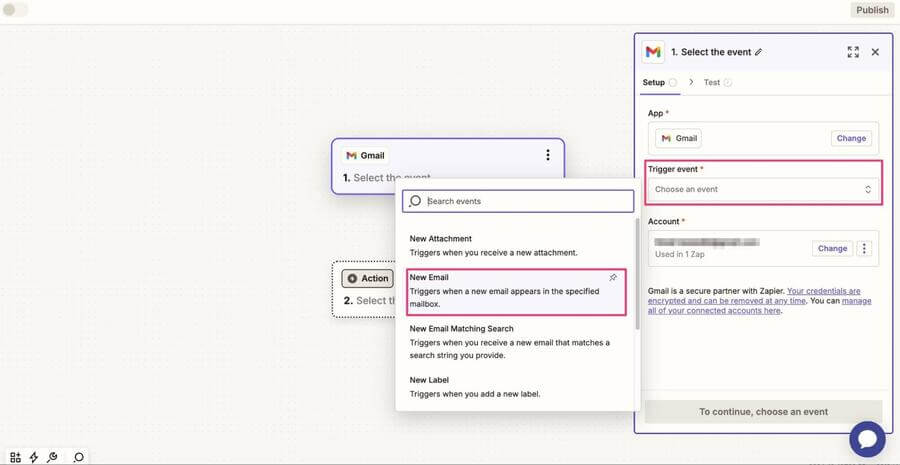900x465 pixels.
Task: Open account options three-dot menu
Action: click(865, 248)
